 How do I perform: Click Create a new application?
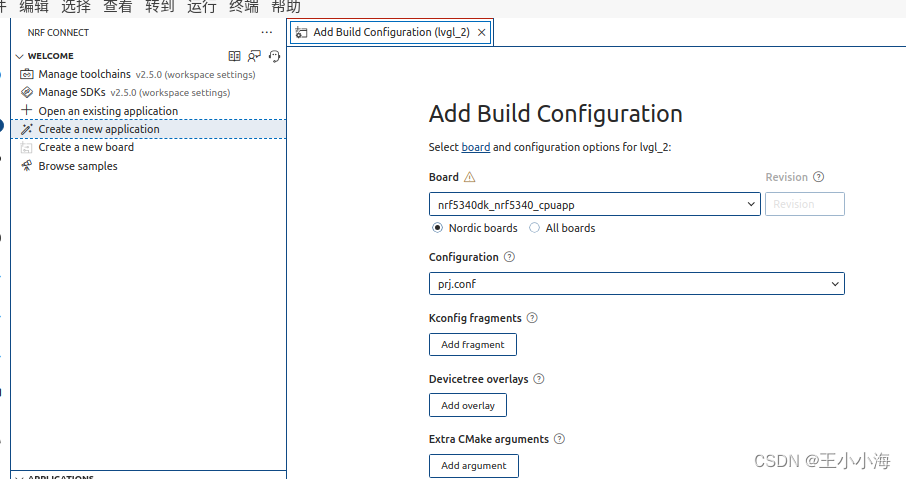click(x=148, y=129)
